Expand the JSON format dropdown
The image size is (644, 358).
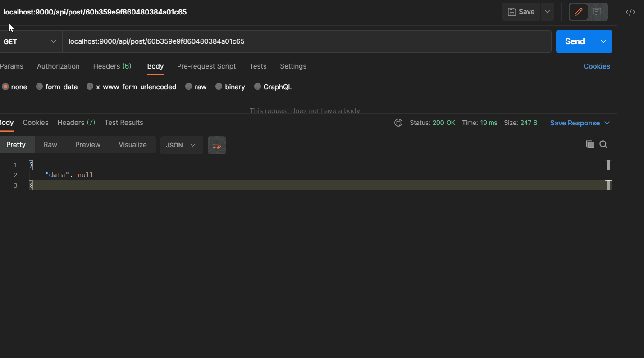[181, 145]
